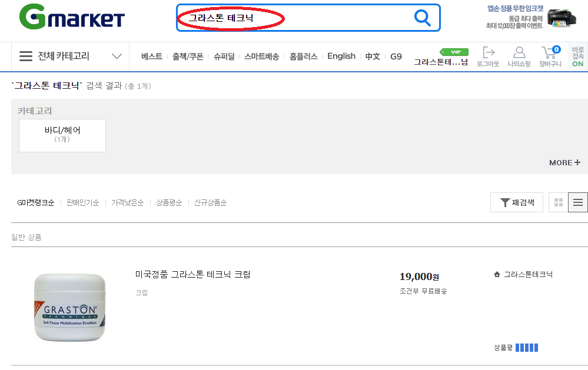Expand the 전체 카테고리 dropdown chevron
Viewport: 588px width, 370px height.
click(117, 56)
